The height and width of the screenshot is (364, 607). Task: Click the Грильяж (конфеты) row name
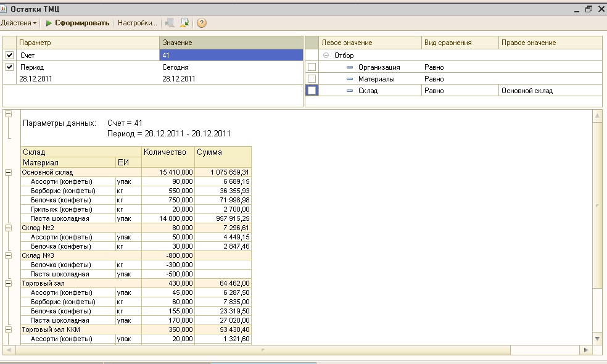(x=62, y=210)
